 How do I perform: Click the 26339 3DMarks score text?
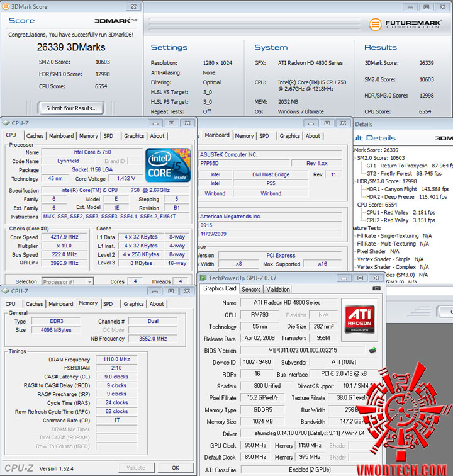click(x=71, y=47)
